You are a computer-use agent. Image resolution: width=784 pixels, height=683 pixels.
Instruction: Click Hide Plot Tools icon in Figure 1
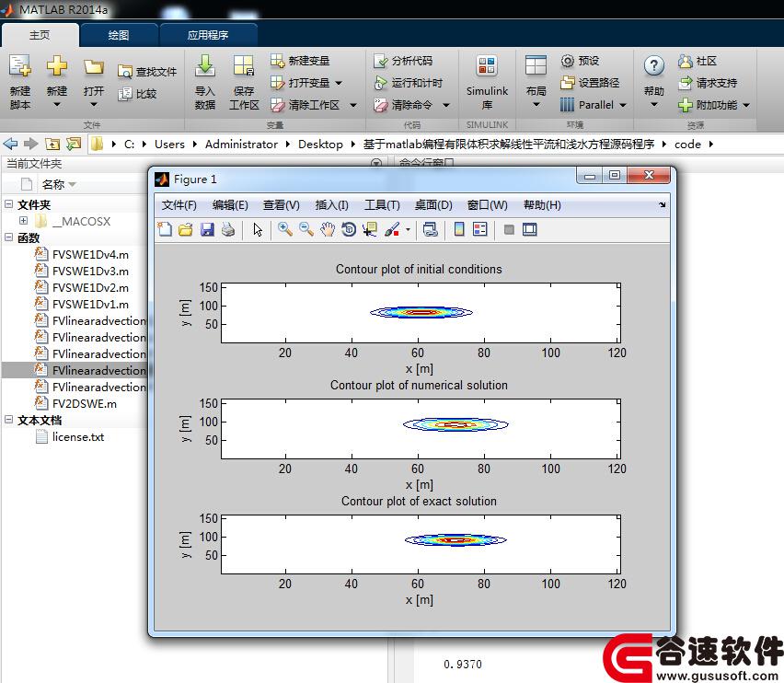point(509,229)
